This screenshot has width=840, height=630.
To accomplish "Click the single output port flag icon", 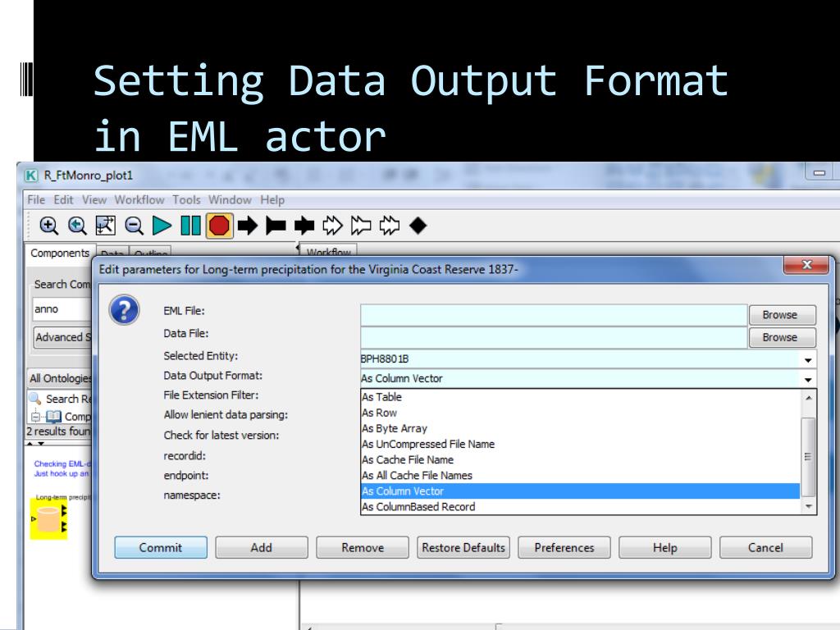I will [x=276, y=226].
